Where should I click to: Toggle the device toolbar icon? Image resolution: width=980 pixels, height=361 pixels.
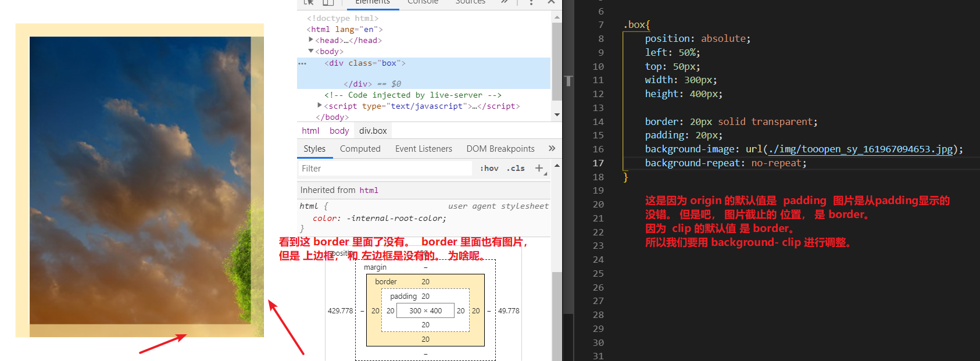pos(328,2)
